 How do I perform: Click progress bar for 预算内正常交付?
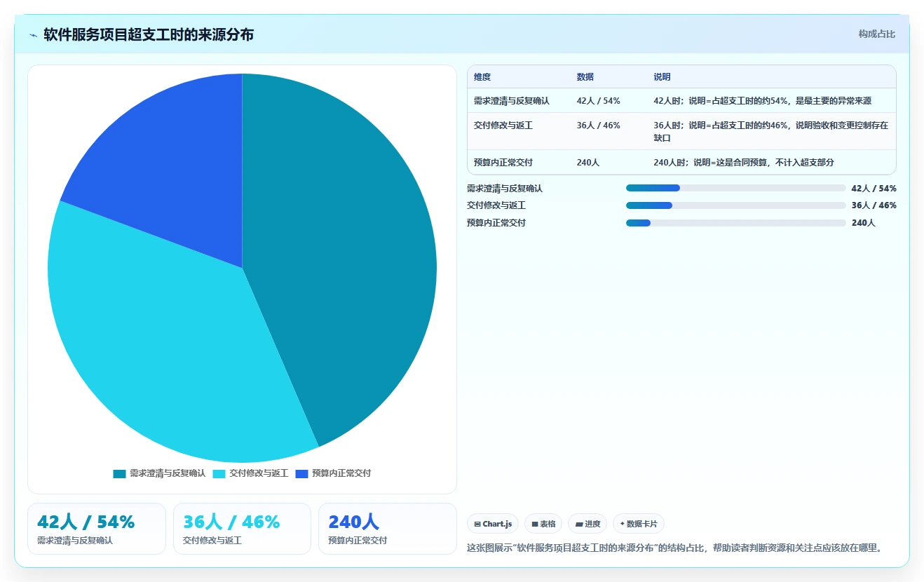[736, 223]
